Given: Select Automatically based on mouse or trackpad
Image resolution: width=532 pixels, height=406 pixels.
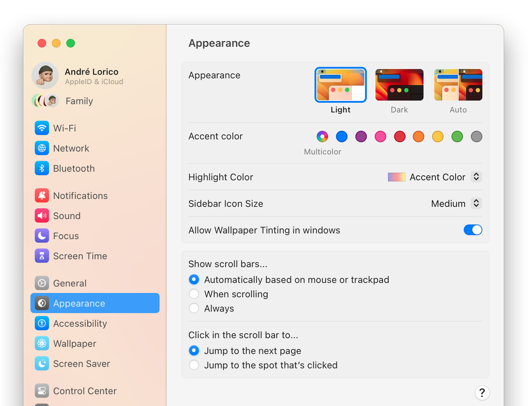Looking at the screenshot, I should pyautogui.click(x=194, y=279).
